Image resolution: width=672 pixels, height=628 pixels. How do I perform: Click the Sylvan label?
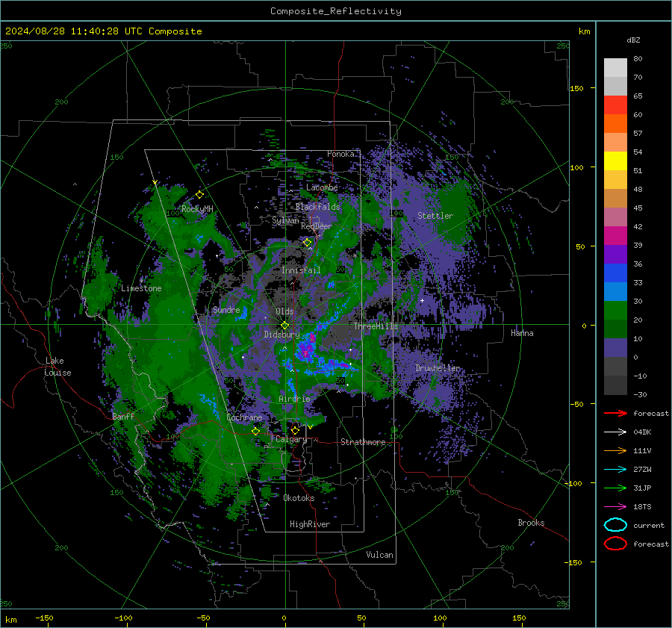coord(285,220)
